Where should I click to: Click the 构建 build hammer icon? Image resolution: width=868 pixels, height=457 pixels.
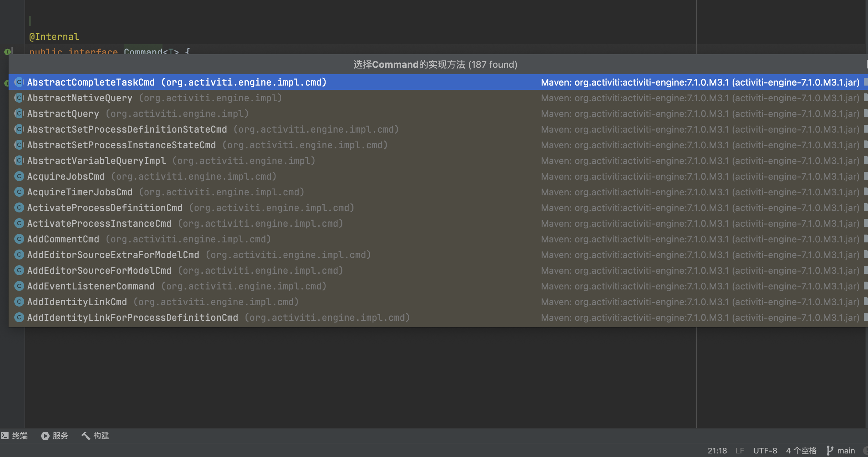click(x=85, y=436)
